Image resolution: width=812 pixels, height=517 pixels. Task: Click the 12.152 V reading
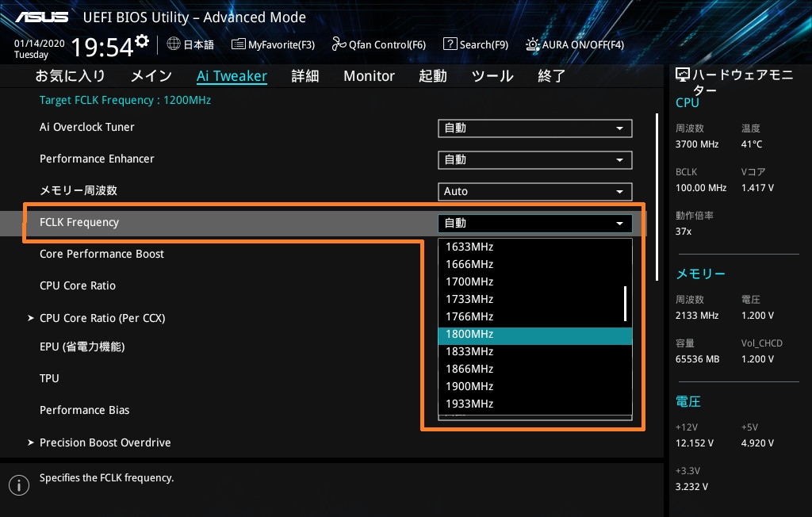(x=695, y=443)
